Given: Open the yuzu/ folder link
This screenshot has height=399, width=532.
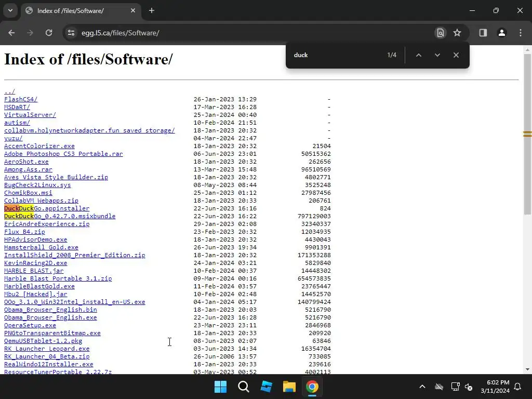Looking at the screenshot, I should (x=13, y=138).
